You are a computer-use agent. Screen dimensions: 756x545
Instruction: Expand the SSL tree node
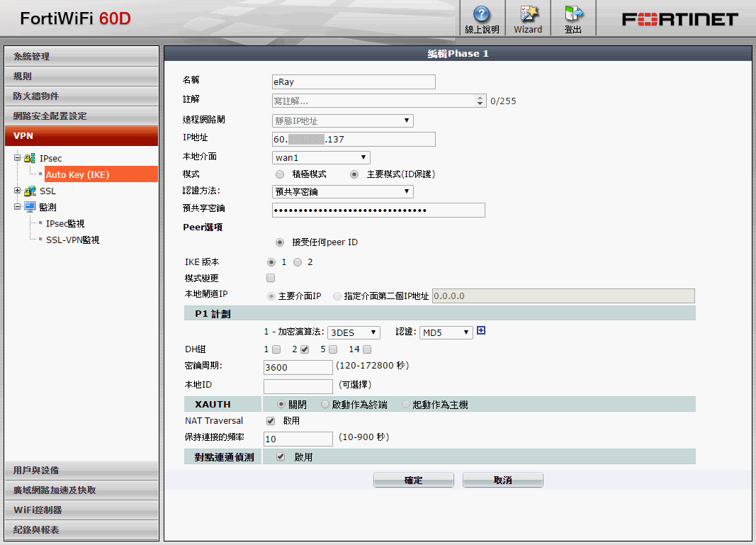click(17, 191)
